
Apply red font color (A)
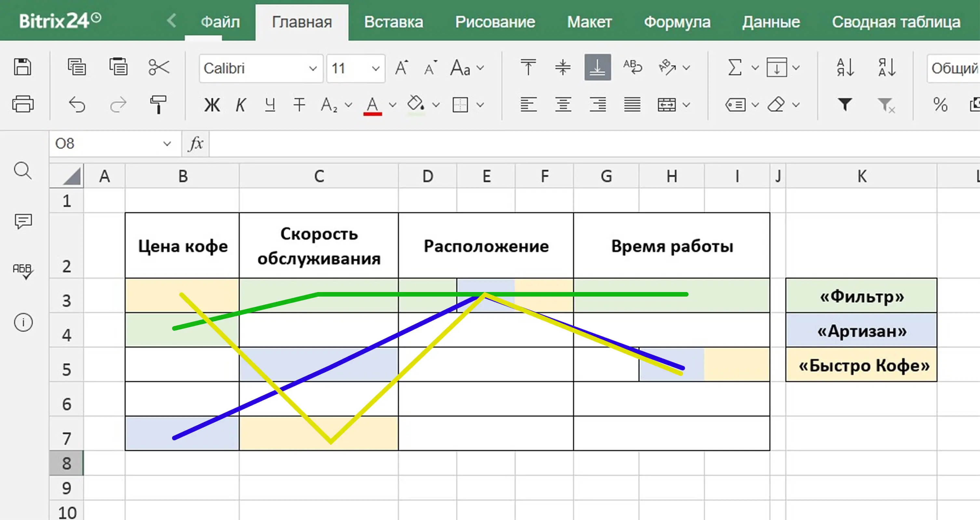(372, 105)
